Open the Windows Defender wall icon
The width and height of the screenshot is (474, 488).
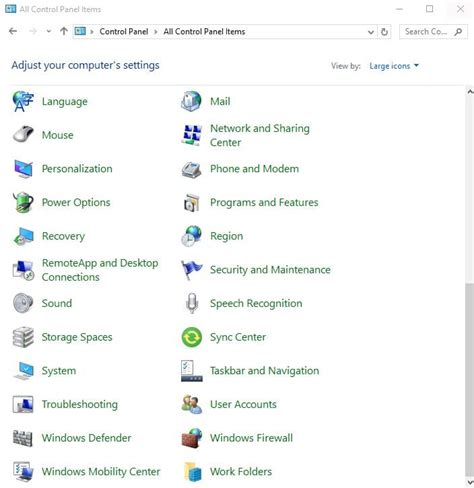[23, 438]
